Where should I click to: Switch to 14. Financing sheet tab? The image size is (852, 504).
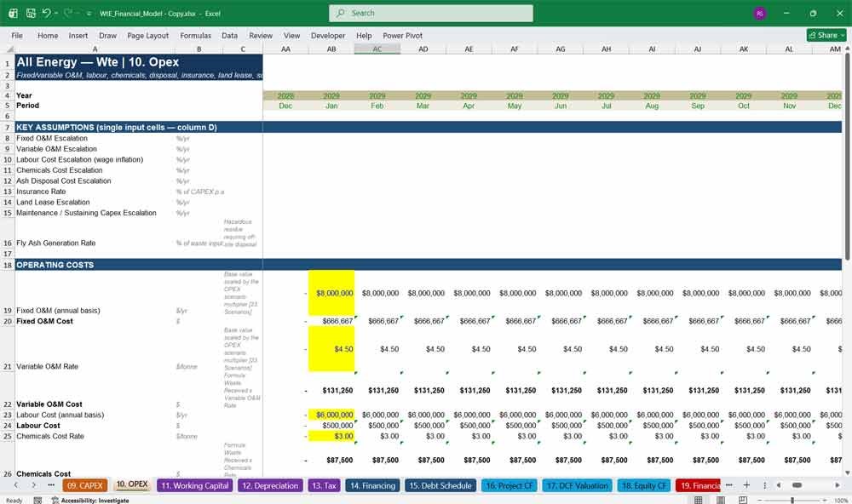click(373, 485)
